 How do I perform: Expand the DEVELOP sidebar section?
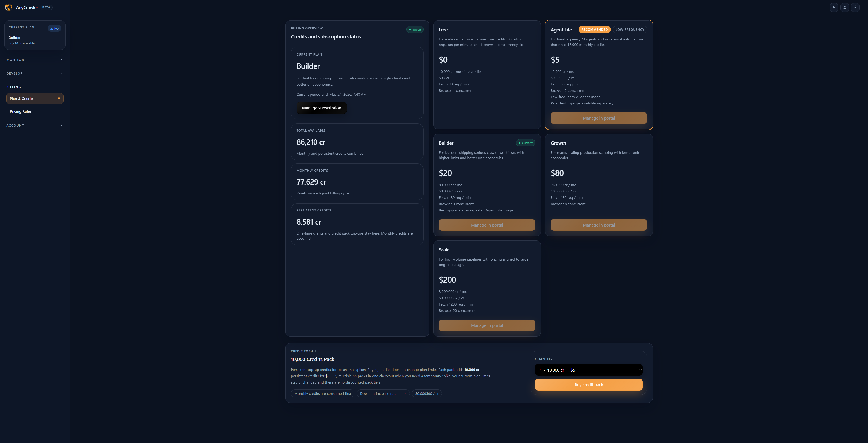34,73
